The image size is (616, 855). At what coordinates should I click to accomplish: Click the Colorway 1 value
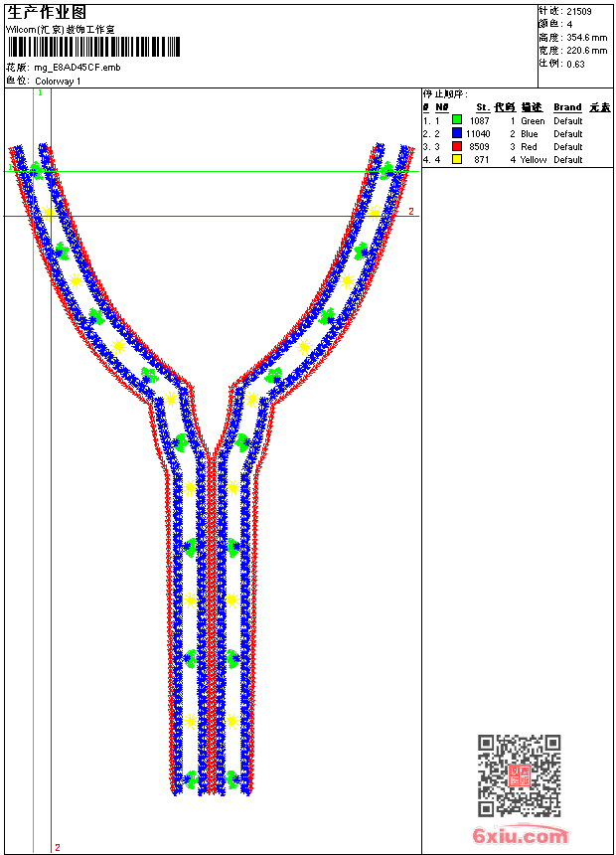pyautogui.click(x=58, y=82)
